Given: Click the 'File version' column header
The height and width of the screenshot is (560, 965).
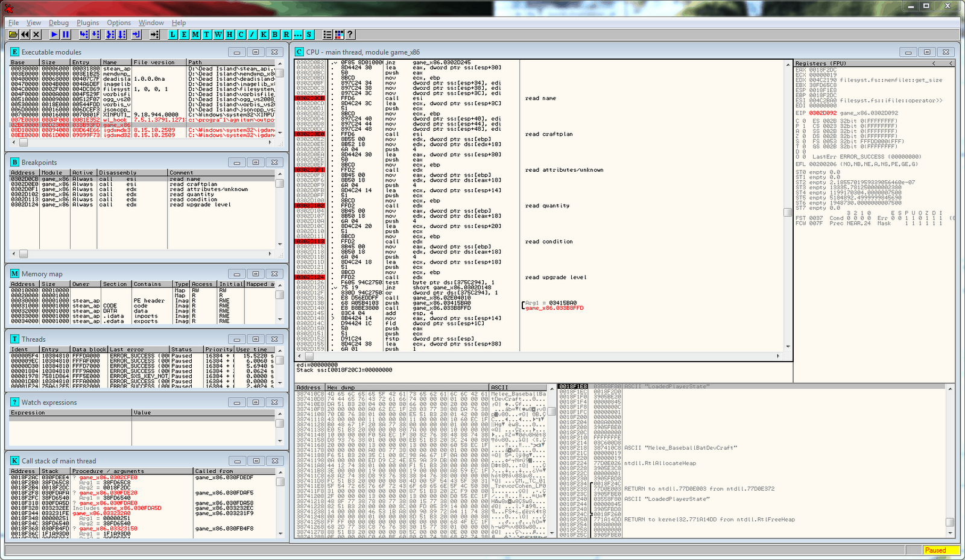Looking at the screenshot, I should pos(158,62).
